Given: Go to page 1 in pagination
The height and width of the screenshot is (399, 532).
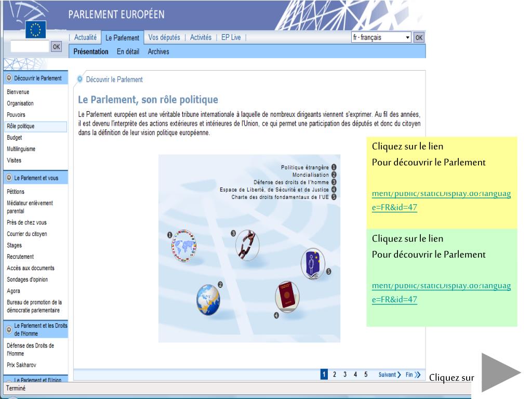Looking at the screenshot, I should (x=324, y=374).
